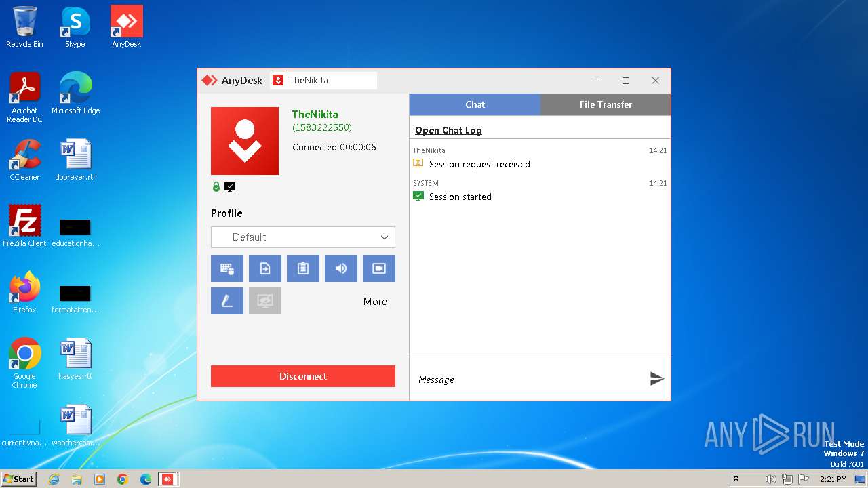This screenshot has height=488, width=868.
Task: Select the currentlyna... desktop file
Action: click(24, 434)
